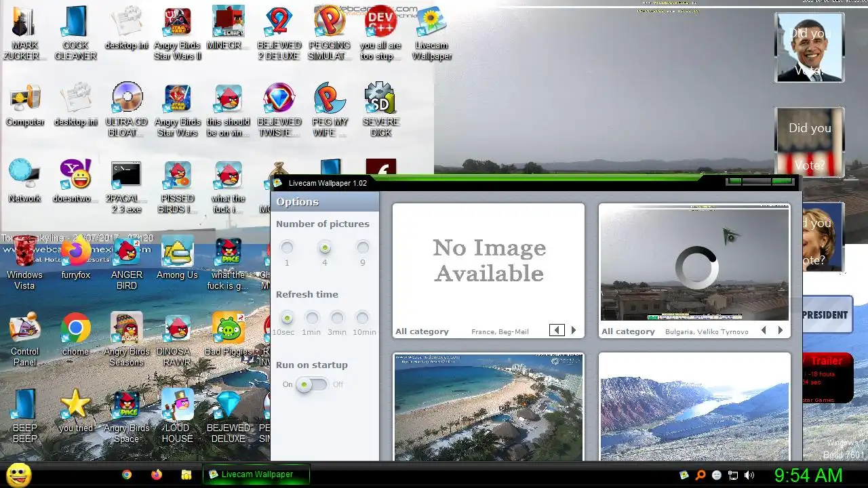Click the No Image Available thumbnail
This screenshot has height=488, width=868.
[x=488, y=261]
